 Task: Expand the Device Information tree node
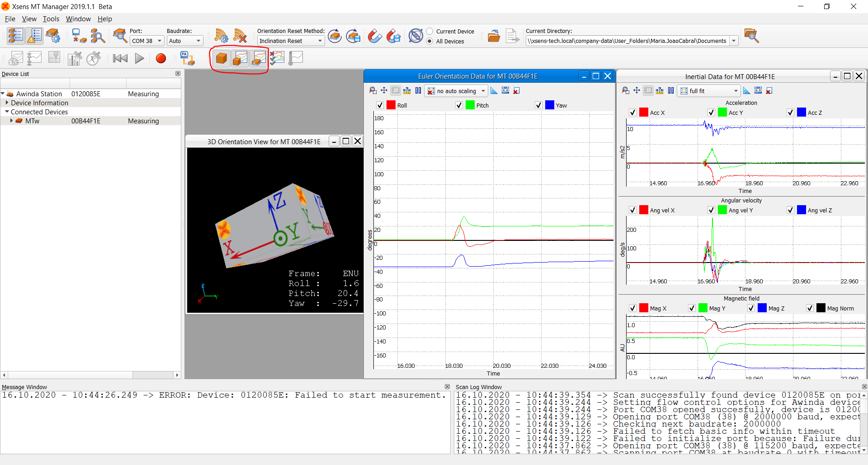[x=7, y=103]
